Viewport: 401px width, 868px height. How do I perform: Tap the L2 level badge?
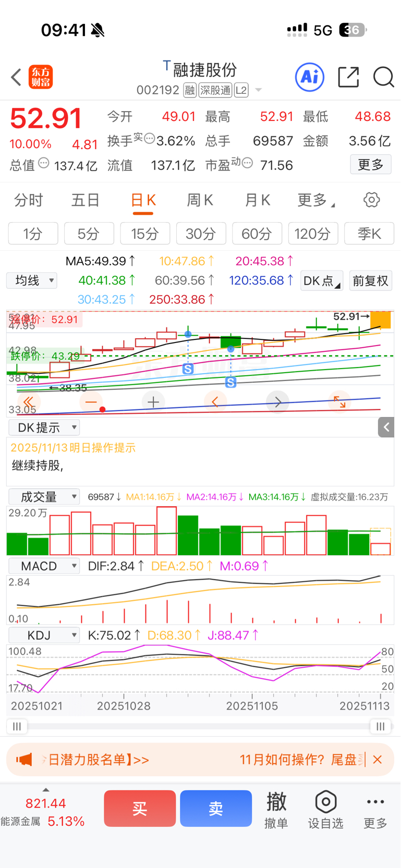[241, 90]
